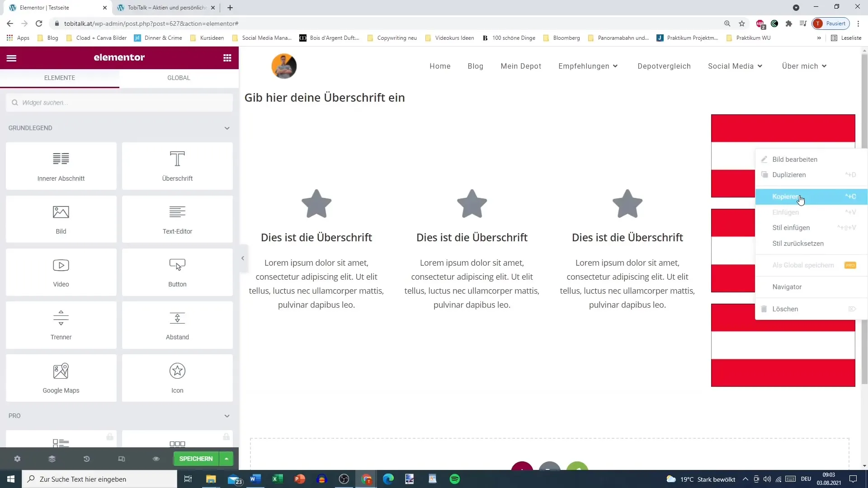The image size is (868, 488).
Task: Open the Elementor widgets grid icon
Action: [227, 58]
